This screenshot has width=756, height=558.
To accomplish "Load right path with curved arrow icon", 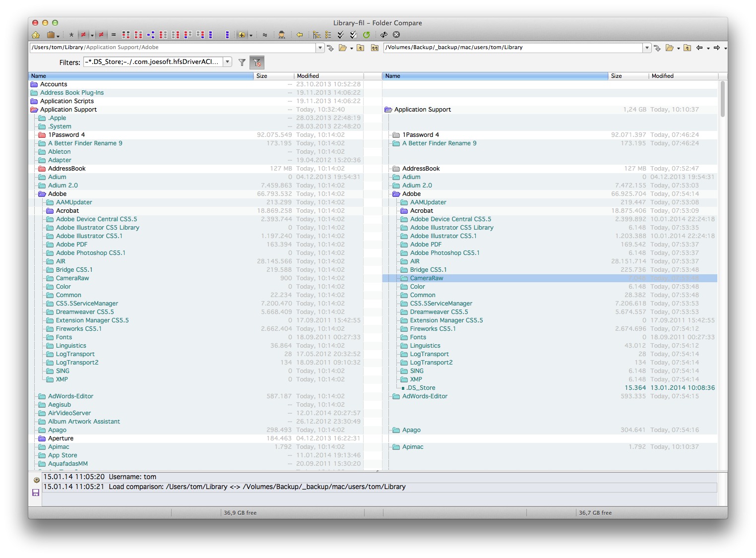I will (657, 48).
